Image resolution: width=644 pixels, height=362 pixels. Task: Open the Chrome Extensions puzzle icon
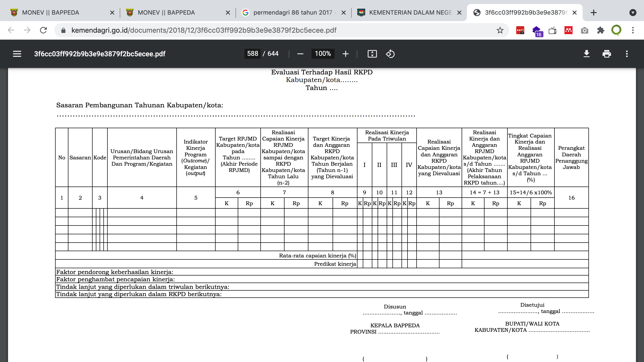[600, 30]
